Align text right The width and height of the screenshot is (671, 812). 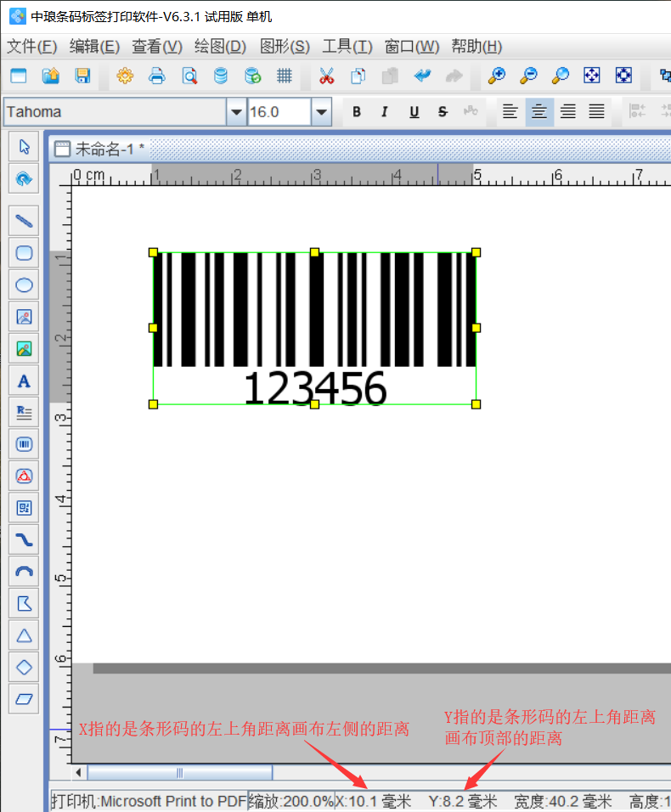tap(568, 111)
